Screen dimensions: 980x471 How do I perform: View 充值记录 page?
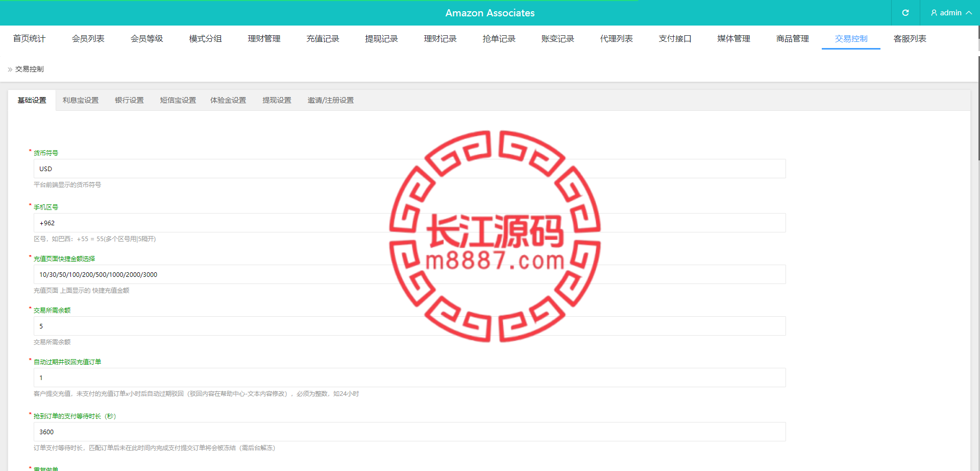coord(323,39)
